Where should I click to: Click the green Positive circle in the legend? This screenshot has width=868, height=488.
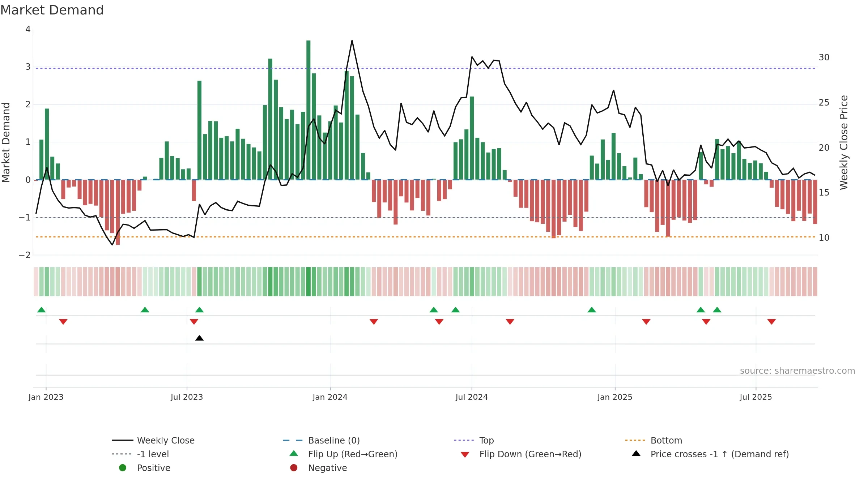(123, 468)
